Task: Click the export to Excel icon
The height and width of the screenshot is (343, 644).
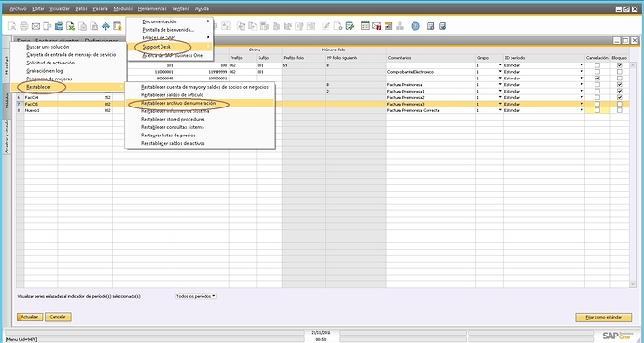Action: tap(71, 26)
